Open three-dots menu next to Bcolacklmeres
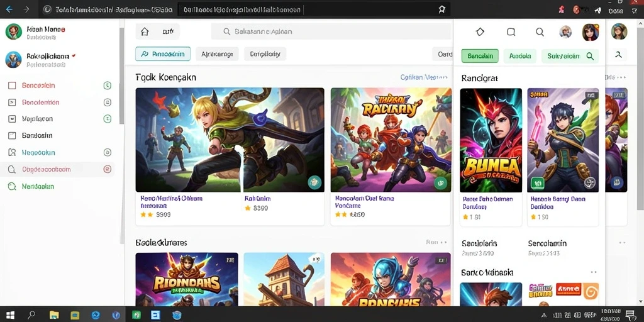The height and width of the screenshot is (322, 644). (x=443, y=242)
